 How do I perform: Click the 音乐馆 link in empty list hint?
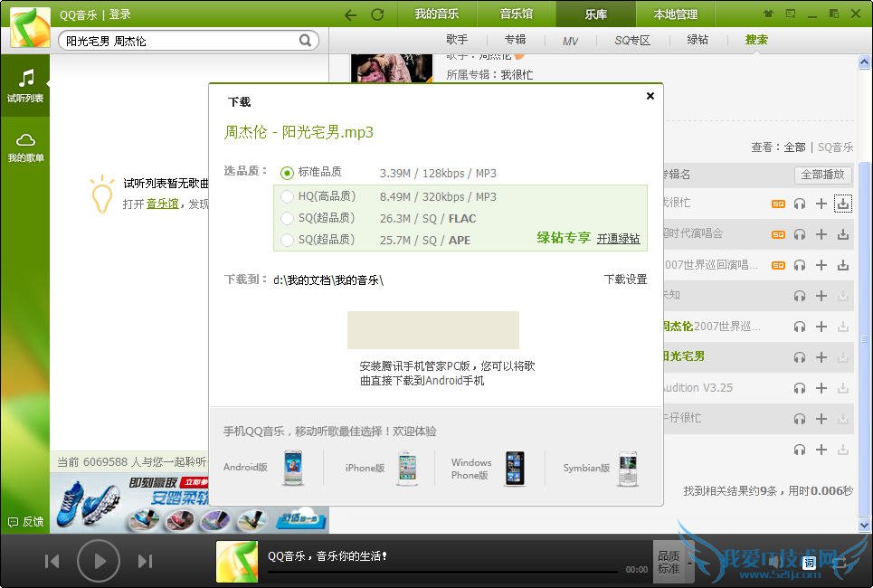click(162, 204)
